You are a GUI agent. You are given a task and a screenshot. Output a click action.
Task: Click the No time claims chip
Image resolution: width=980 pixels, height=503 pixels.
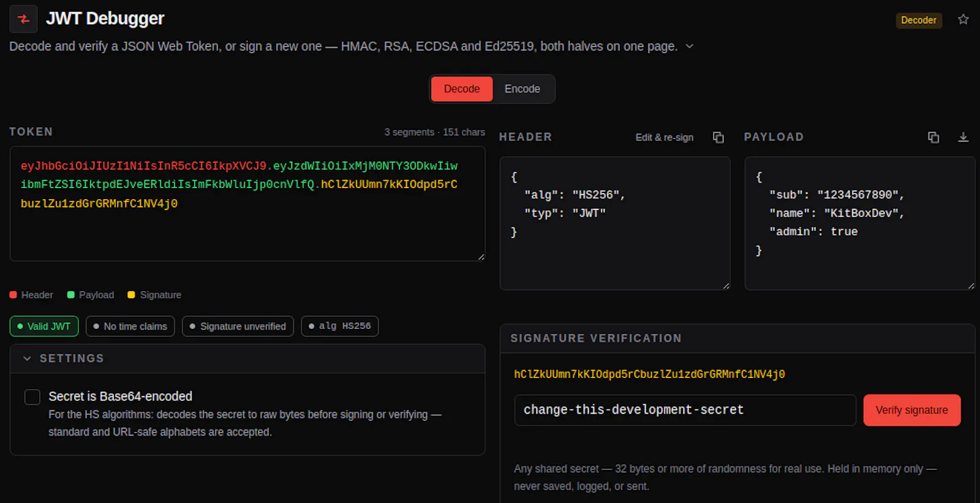click(130, 326)
